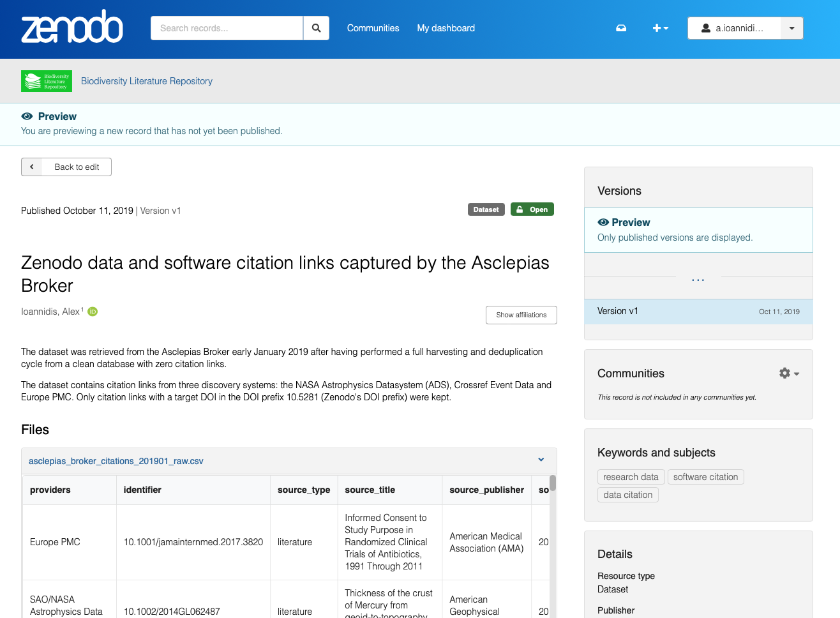Click the Zenodo logo
The image size is (840, 618).
point(72,27)
